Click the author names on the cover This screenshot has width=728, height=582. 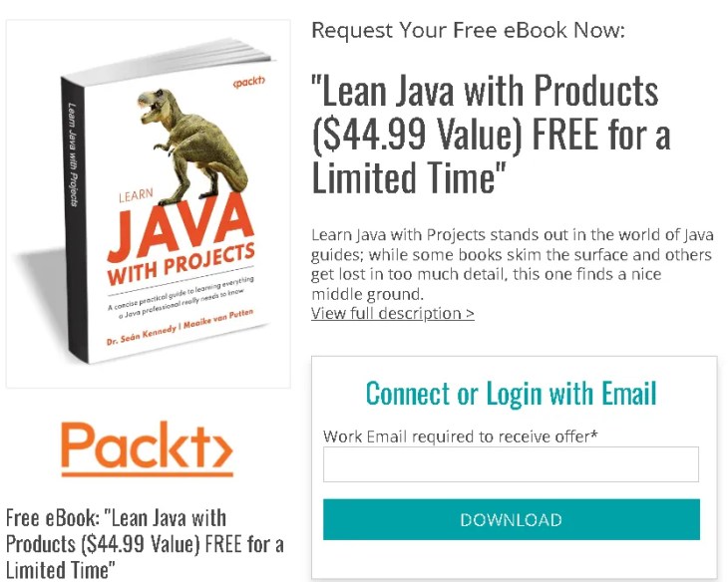point(180,327)
